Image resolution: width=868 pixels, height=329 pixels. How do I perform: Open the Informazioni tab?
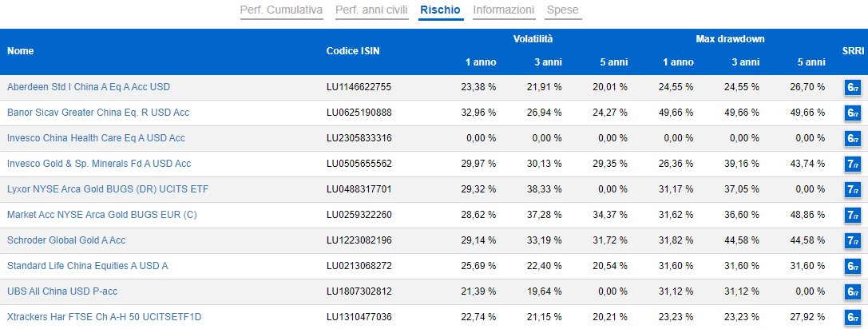coord(503,10)
